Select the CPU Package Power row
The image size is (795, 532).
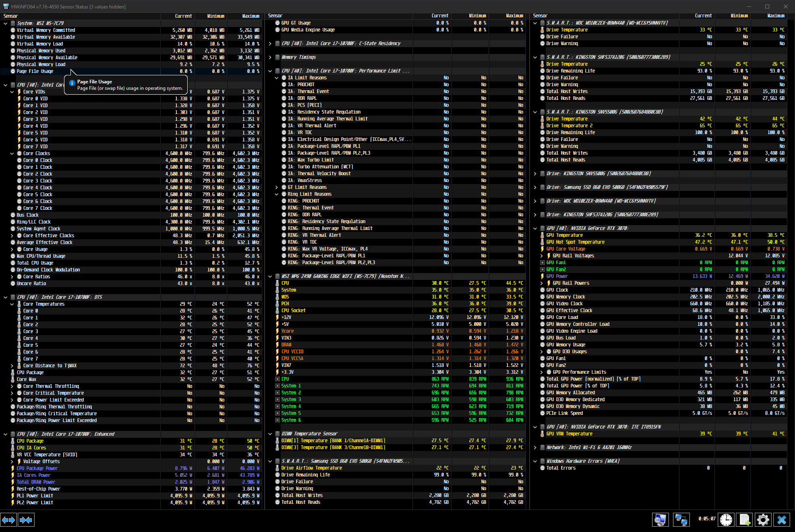pyautogui.click(x=37, y=468)
